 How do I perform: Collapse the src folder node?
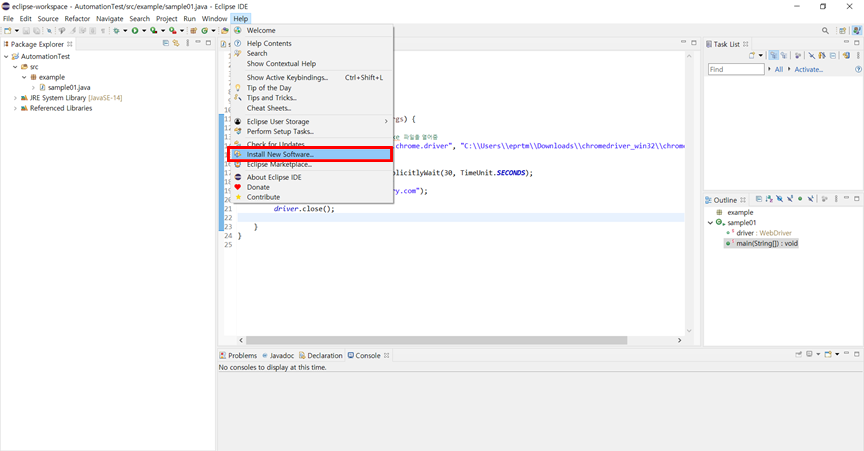pos(15,67)
